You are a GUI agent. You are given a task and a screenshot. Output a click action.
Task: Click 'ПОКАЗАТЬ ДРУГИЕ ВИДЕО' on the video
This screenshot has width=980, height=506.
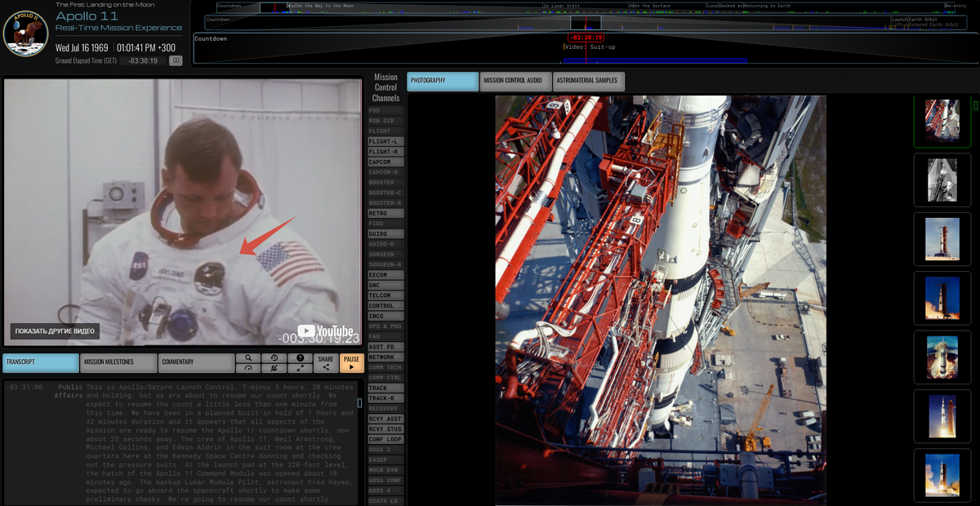click(56, 331)
